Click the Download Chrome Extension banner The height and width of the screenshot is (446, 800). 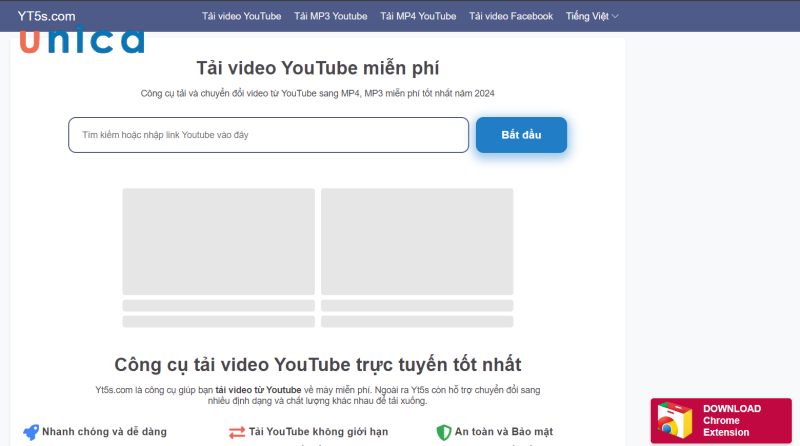[721, 420]
